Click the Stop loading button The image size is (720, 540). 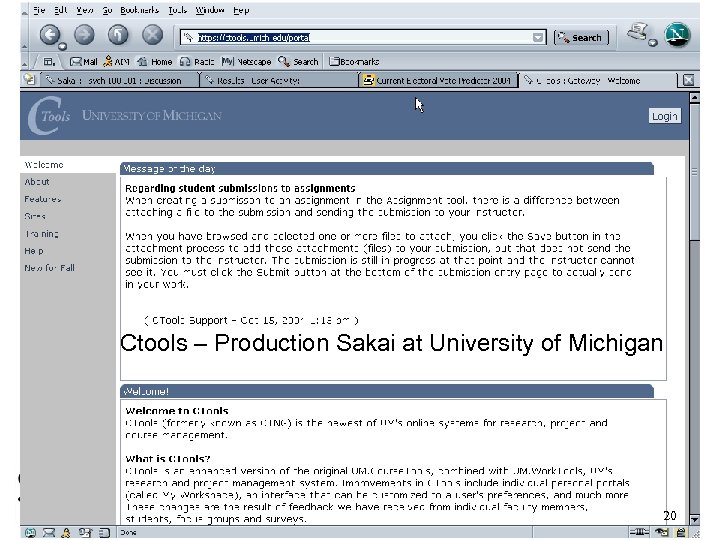point(152,35)
